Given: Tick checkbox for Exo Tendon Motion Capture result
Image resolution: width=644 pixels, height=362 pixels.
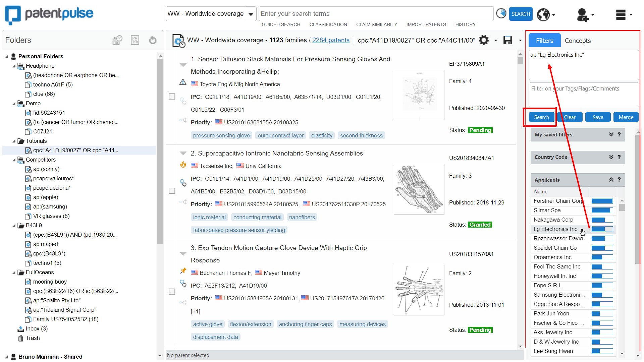Looking at the screenshot, I should click(172, 292).
